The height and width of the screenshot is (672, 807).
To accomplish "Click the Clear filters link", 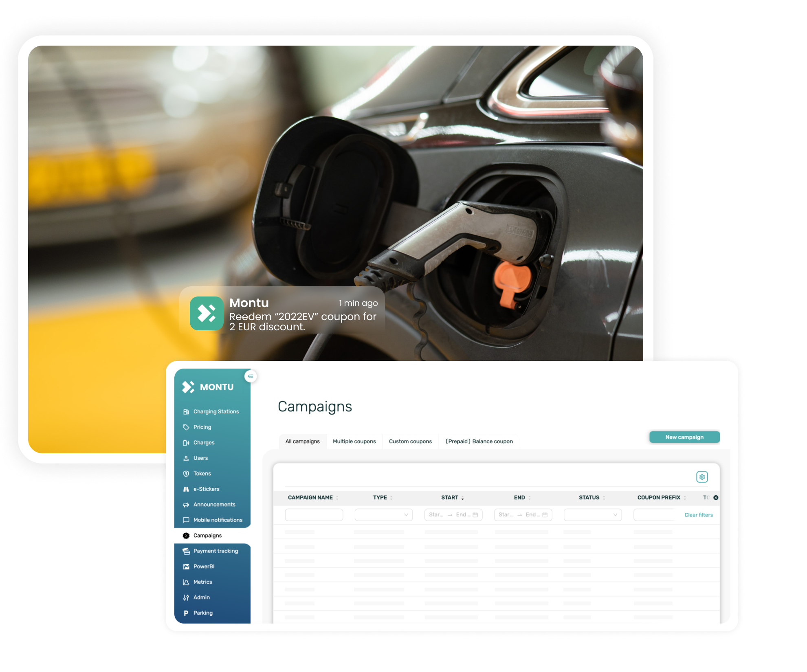I will [x=698, y=515].
